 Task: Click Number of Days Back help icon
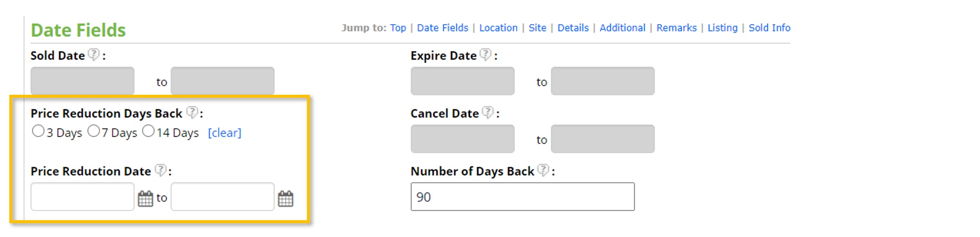[x=543, y=170]
